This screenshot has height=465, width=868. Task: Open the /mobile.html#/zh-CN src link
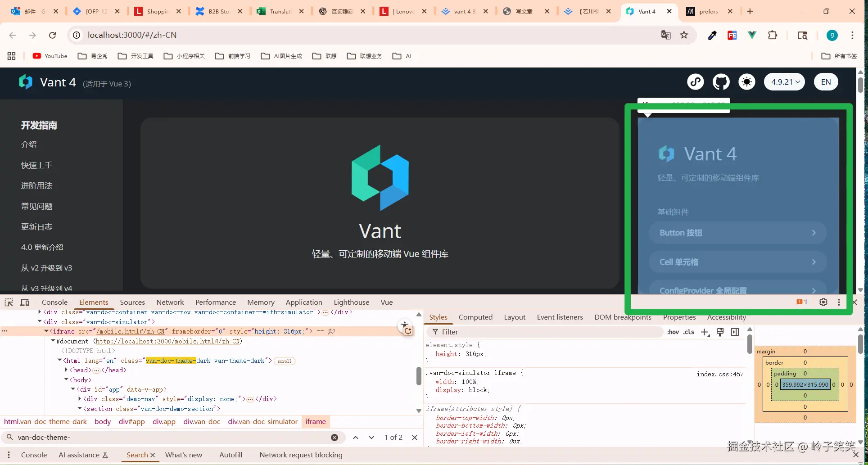(131, 331)
